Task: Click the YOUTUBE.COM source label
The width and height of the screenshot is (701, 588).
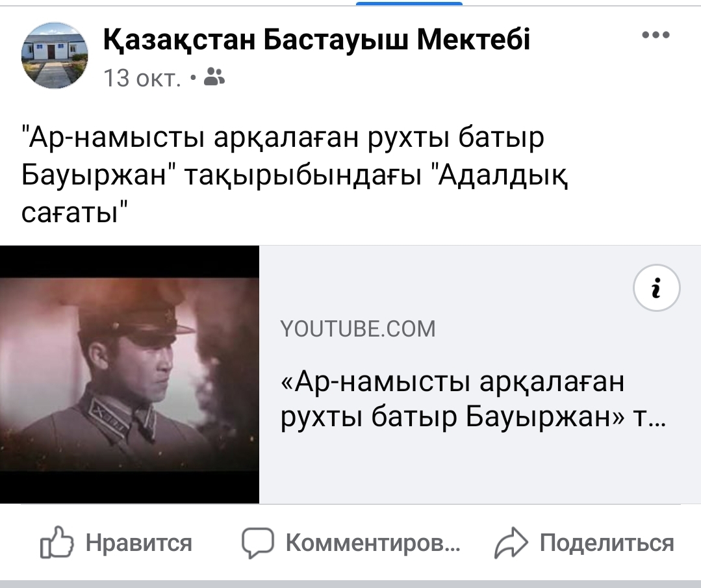Action: [358, 329]
